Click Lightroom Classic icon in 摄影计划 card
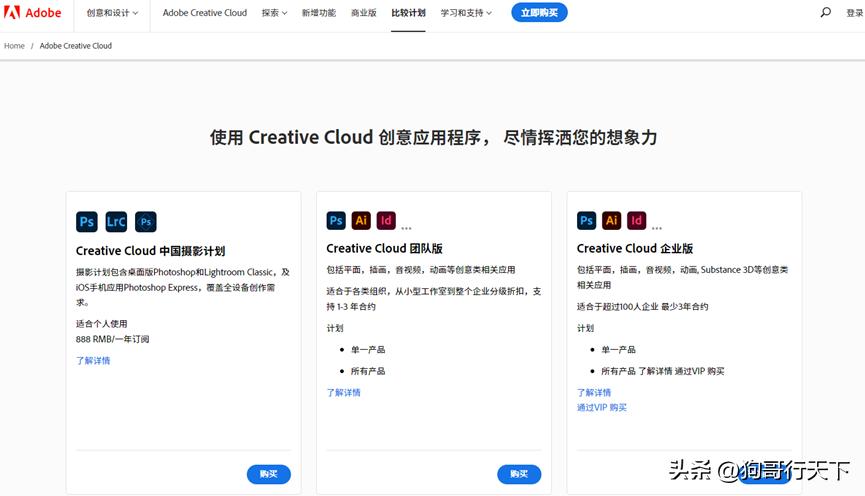865x496 pixels. coord(116,222)
